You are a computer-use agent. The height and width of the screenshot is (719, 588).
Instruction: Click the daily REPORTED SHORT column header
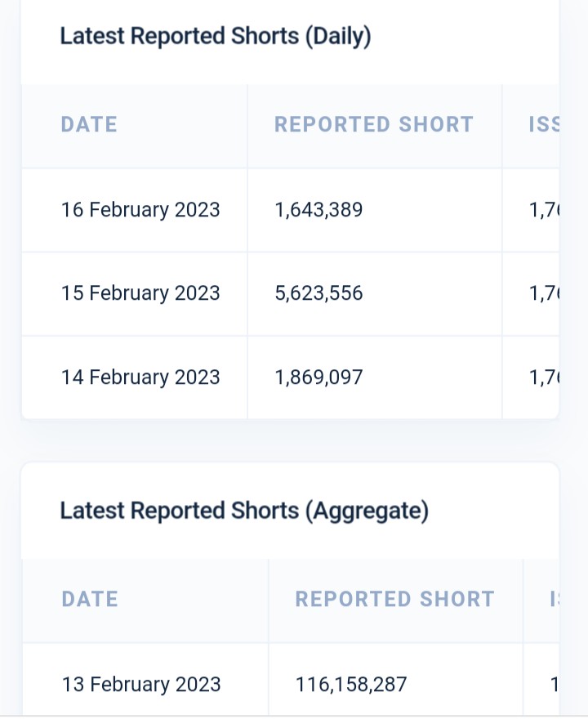373,125
